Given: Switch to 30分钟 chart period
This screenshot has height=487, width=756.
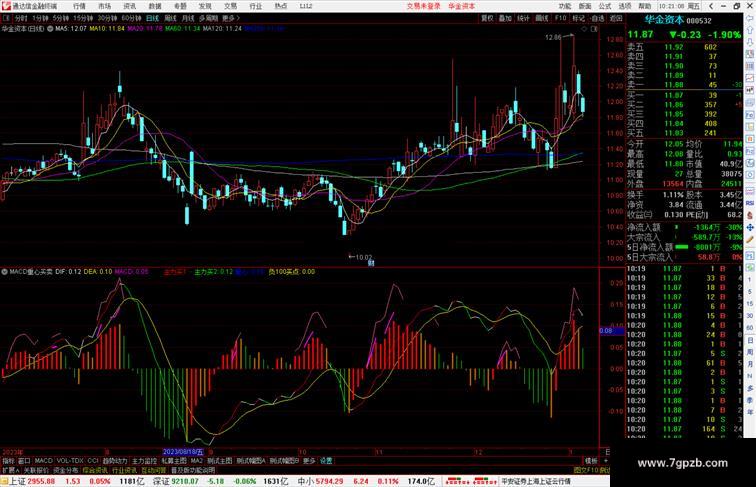Looking at the screenshot, I should point(107,18).
